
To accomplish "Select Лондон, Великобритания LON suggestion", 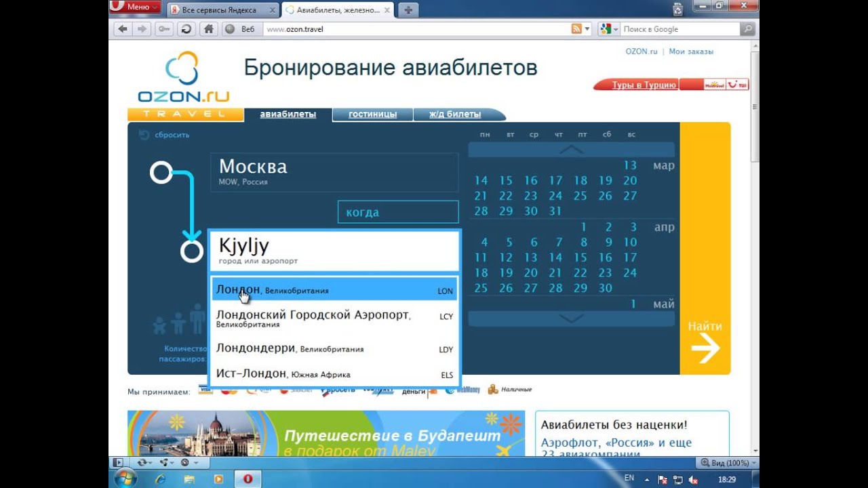I will point(334,290).
